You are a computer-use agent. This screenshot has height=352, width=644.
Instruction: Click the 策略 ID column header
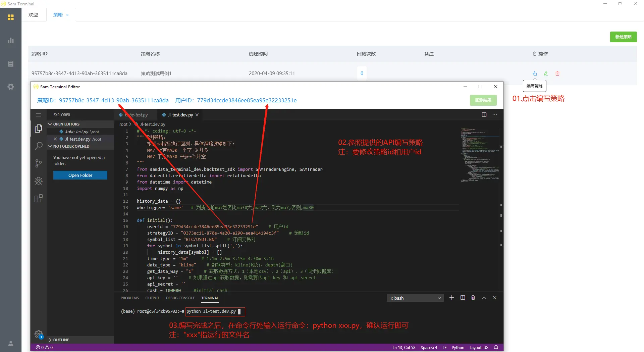pos(40,54)
